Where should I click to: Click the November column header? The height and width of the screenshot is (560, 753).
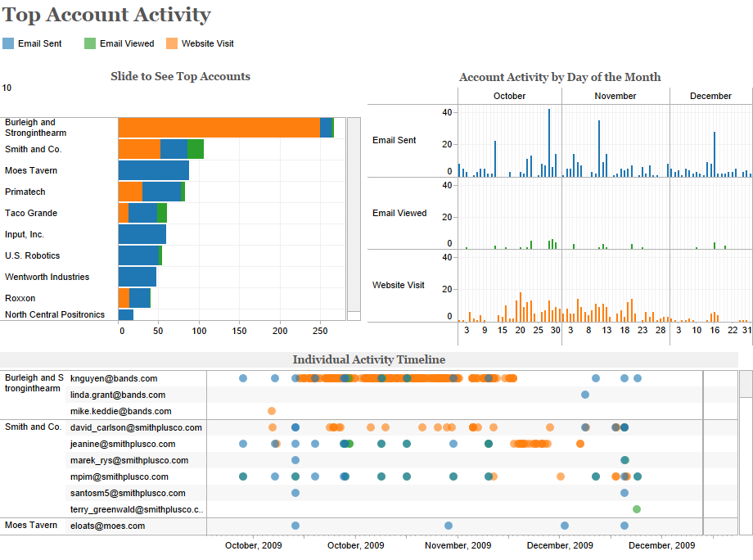pos(615,96)
